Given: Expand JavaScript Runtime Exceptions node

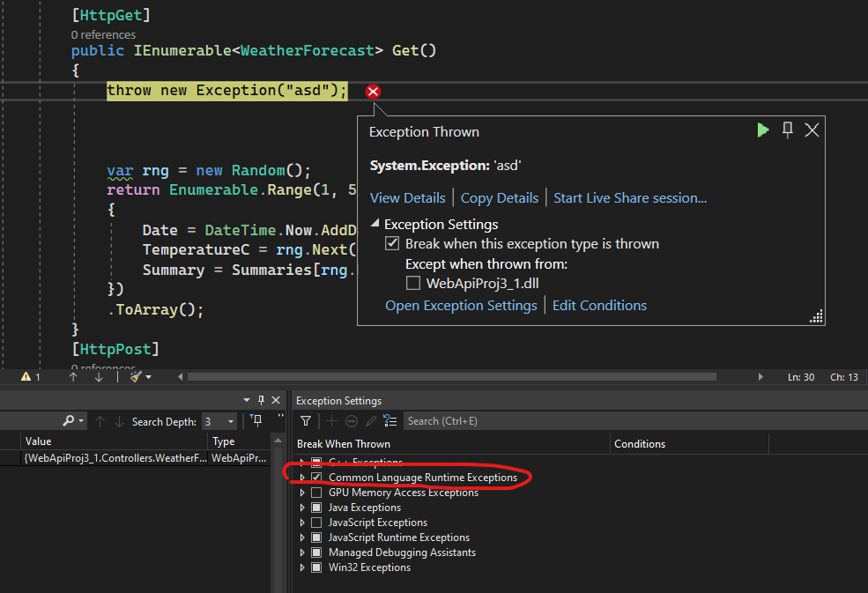Looking at the screenshot, I should click(302, 537).
